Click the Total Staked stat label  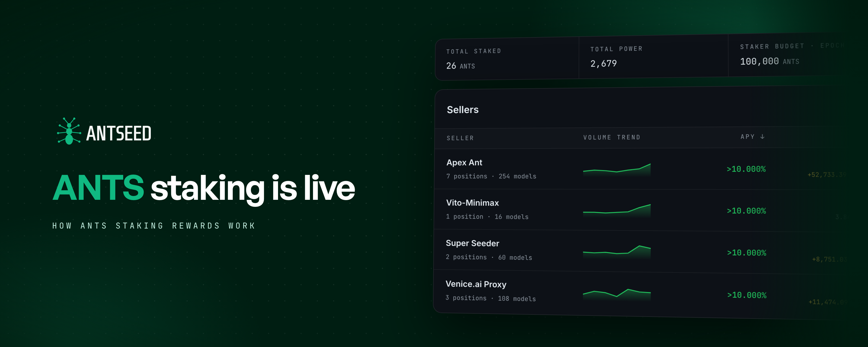click(x=474, y=51)
